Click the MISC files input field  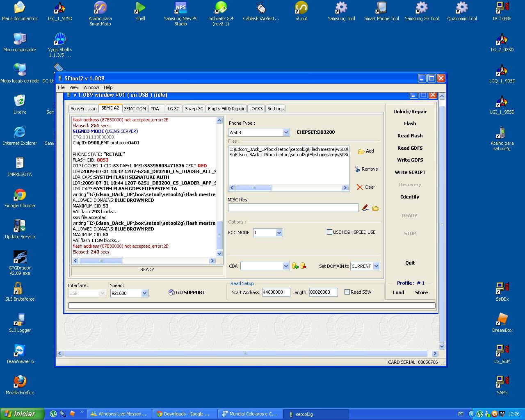(293, 208)
